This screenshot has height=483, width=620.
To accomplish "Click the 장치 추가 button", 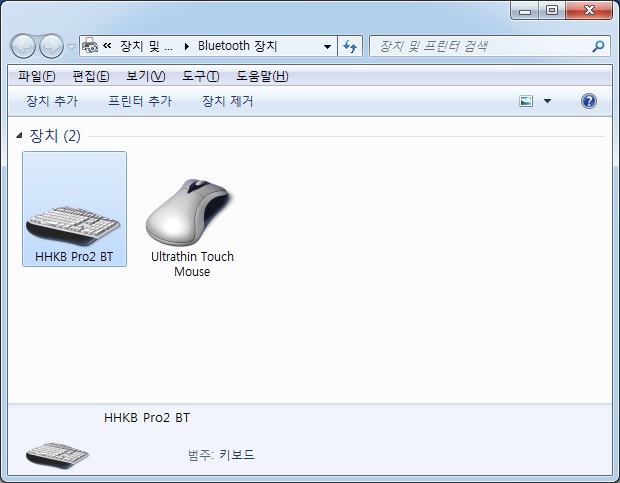I will (52, 101).
